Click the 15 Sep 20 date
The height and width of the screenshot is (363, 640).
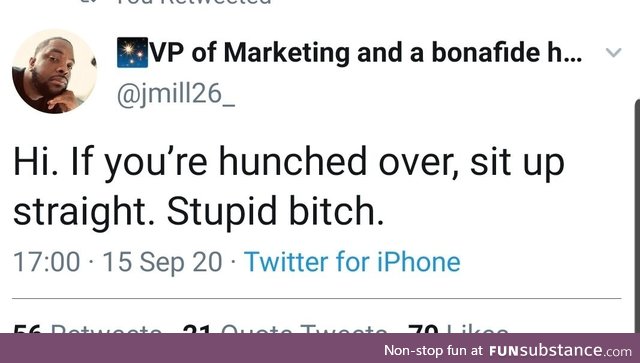click(162, 262)
